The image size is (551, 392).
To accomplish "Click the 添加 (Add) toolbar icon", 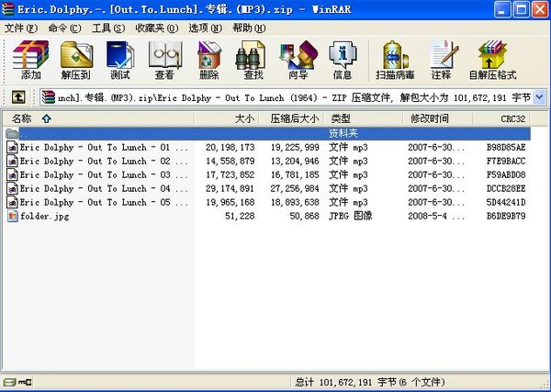I will (x=31, y=60).
